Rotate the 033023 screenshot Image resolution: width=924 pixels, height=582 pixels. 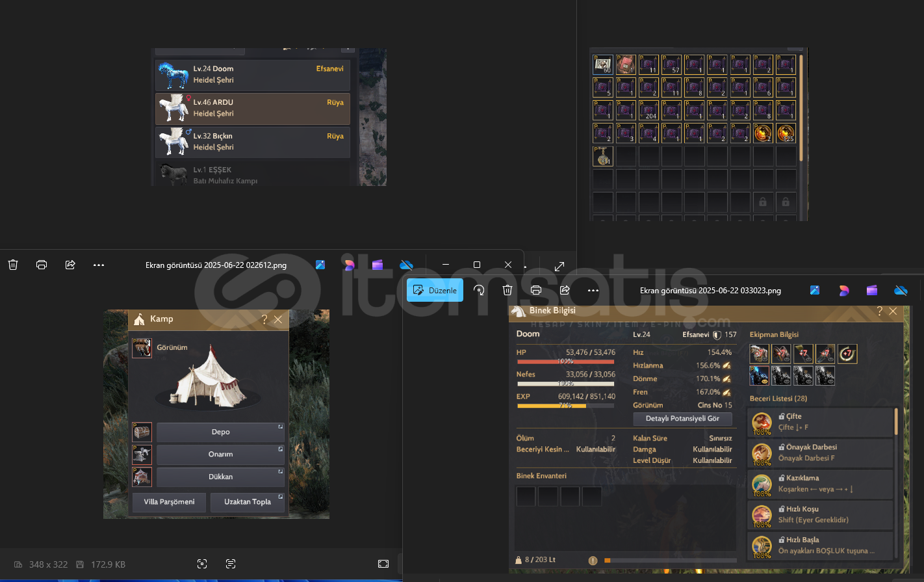tap(479, 290)
